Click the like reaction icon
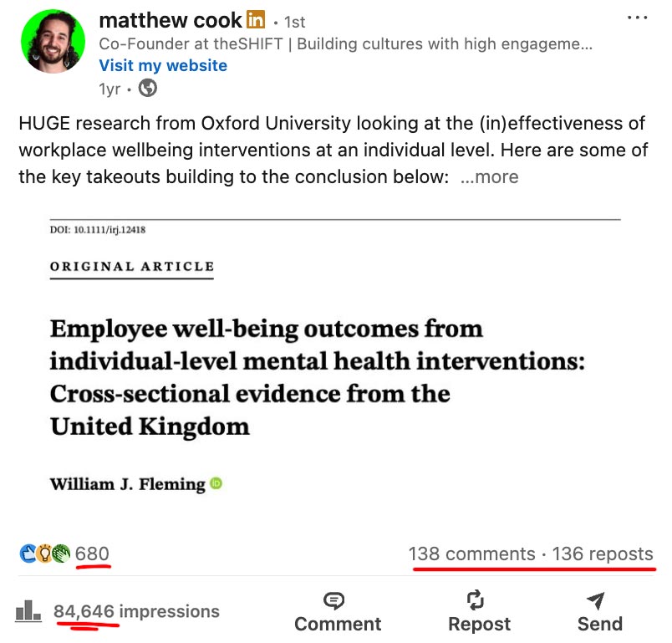 [x=28, y=554]
